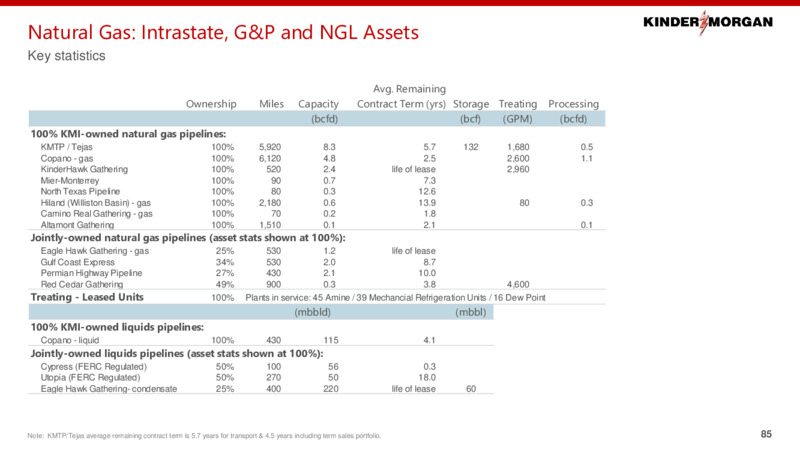
Task: Click the '(mbbld)' unit label
Action: [312, 312]
